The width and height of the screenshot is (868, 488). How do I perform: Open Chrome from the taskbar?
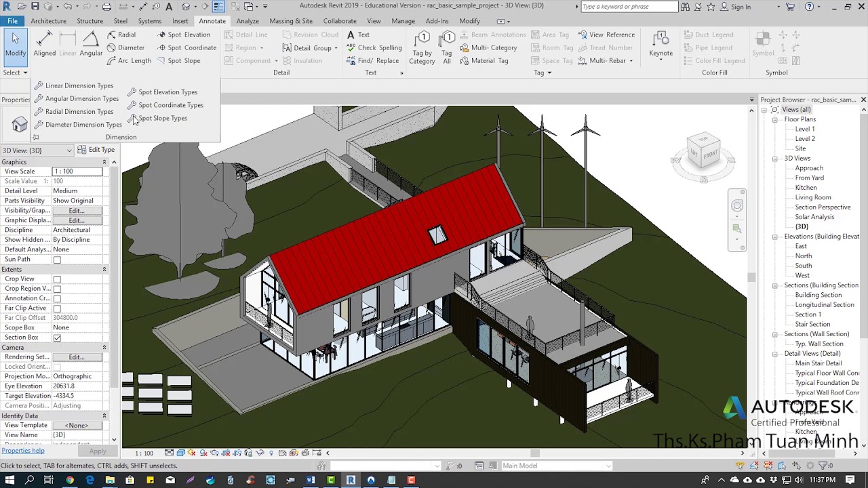pyautogui.click(x=69, y=480)
